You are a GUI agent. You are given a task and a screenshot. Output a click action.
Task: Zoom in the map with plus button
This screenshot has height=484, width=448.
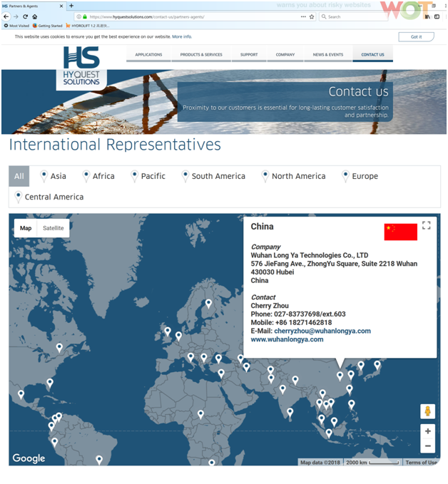pos(427,431)
